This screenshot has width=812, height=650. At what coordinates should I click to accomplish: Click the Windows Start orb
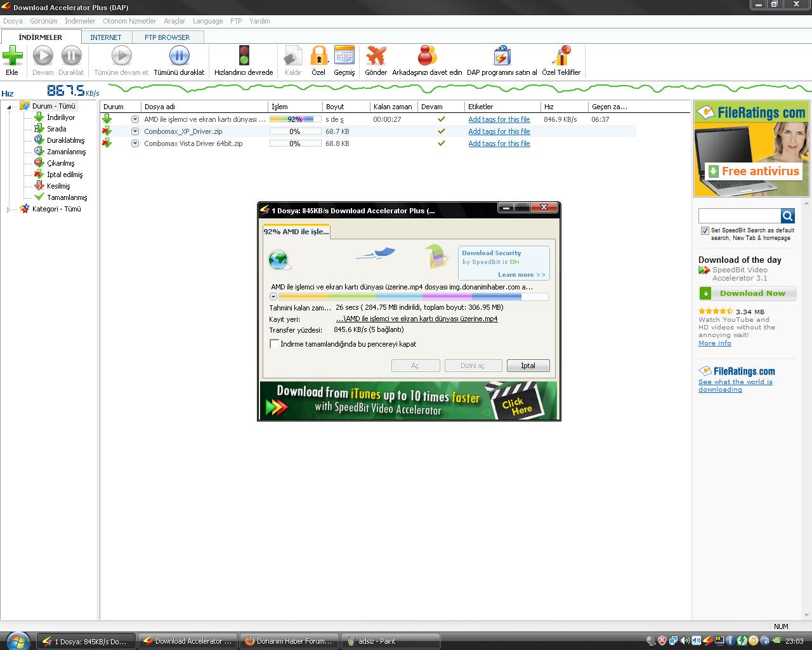pyautogui.click(x=17, y=640)
